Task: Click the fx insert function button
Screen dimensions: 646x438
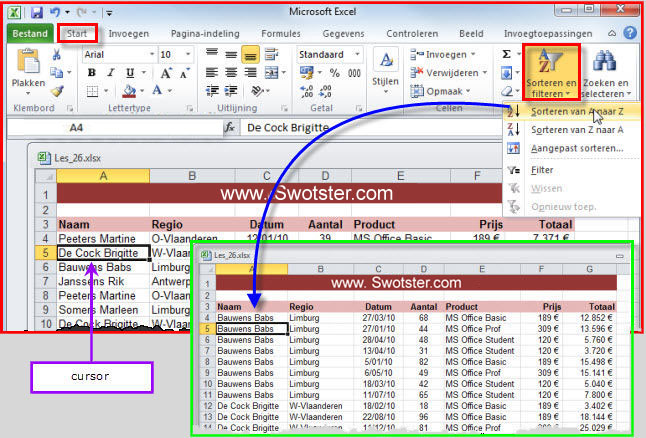Action: click(229, 128)
